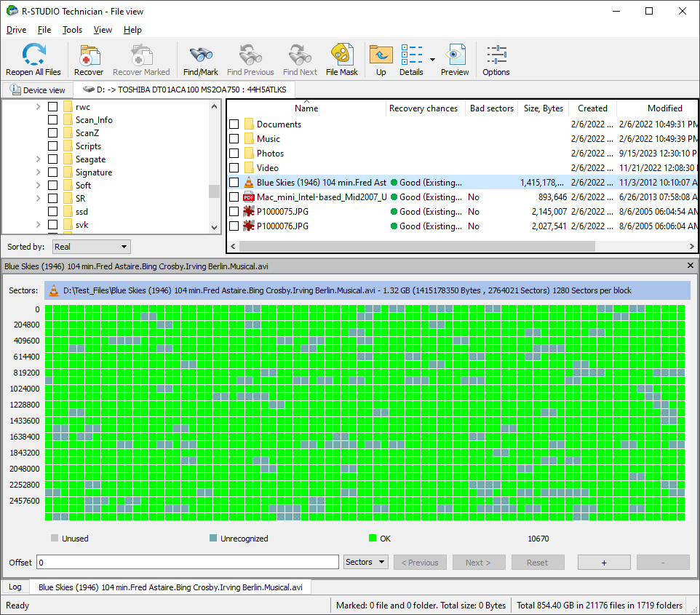Open the File menu
The width and height of the screenshot is (700, 615).
44,30
